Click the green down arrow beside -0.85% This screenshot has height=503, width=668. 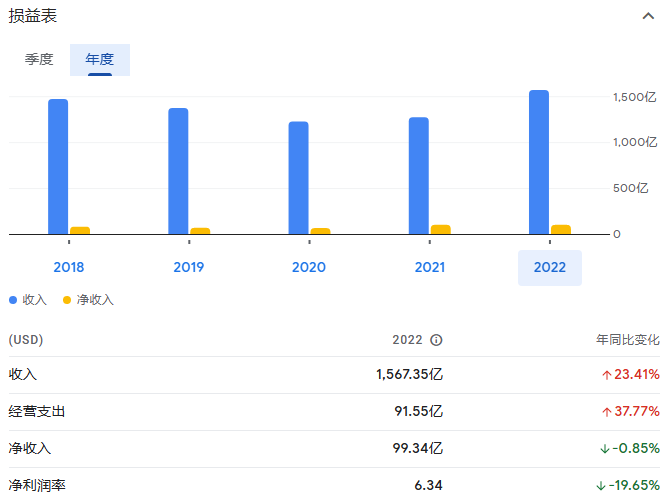pyautogui.click(x=605, y=449)
